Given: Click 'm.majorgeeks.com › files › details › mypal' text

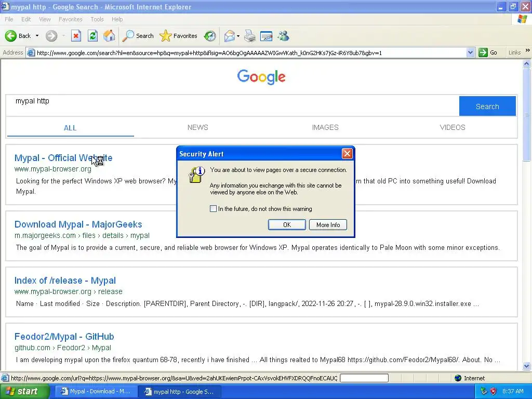Looking at the screenshot, I should tap(82, 235).
